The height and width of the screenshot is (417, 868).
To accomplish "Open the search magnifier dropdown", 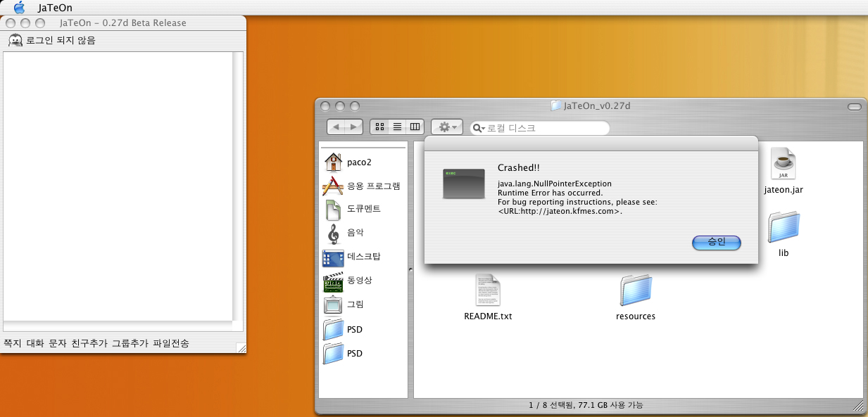I will 479,128.
